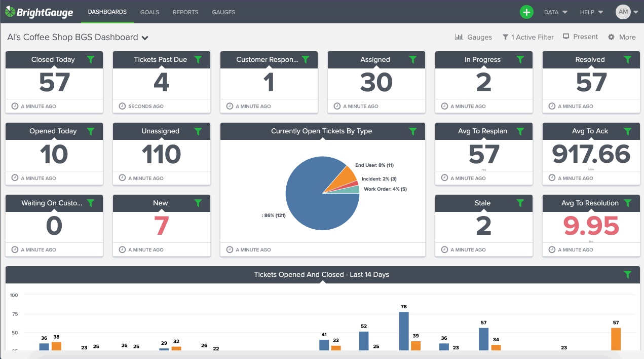
Task: Click the Gauges button with the bar chart icon
Action: pyautogui.click(x=473, y=37)
